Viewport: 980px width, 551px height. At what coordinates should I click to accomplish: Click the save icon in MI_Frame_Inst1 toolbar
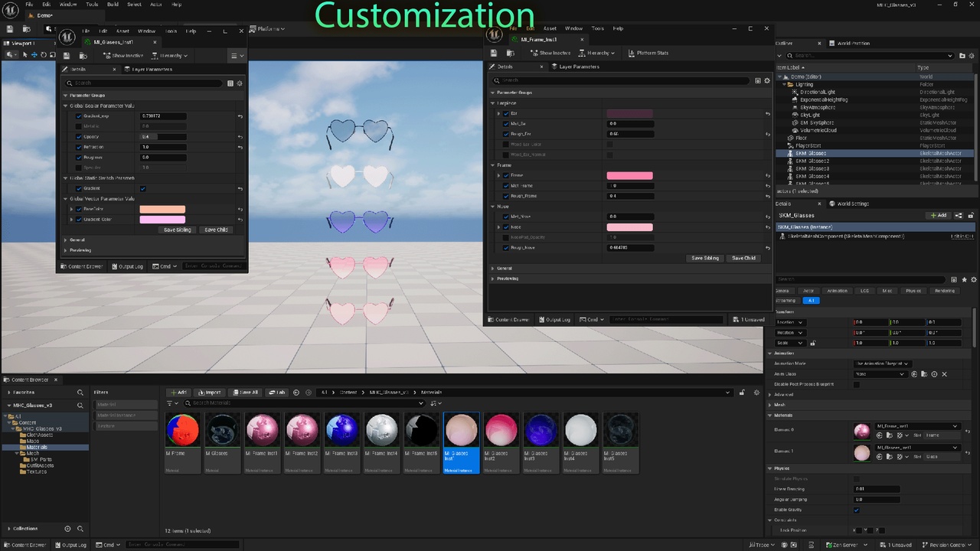click(x=494, y=53)
